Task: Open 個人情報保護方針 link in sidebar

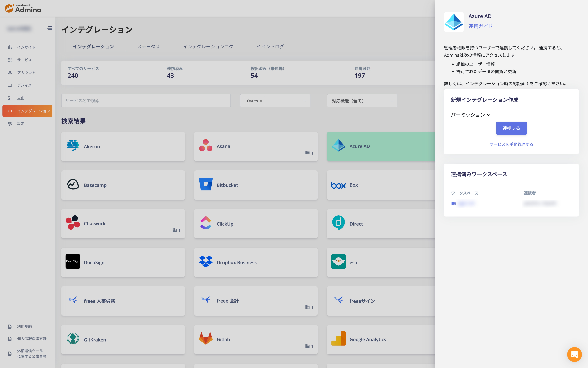Action: [x=32, y=339]
